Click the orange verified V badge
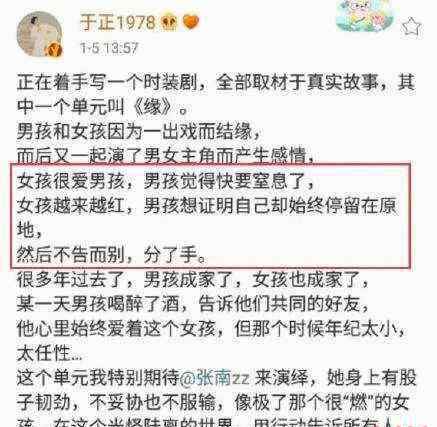 point(54,50)
